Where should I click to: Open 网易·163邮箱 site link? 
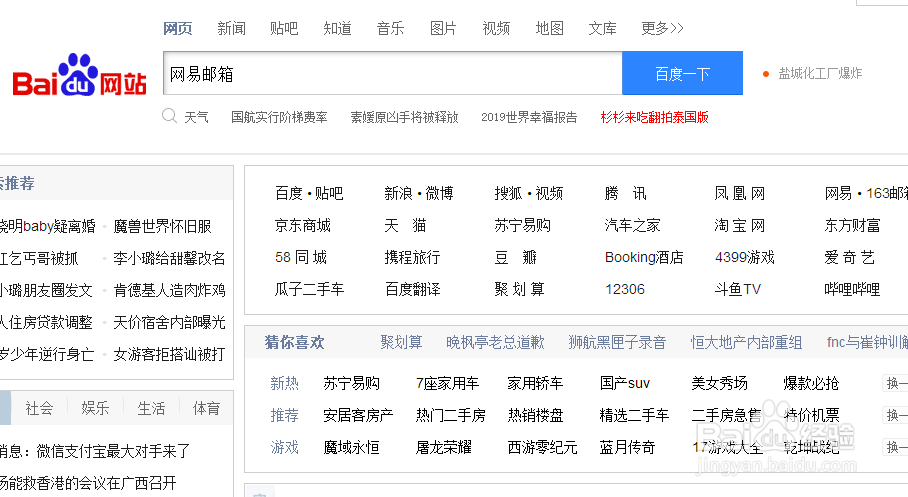coord(866,193)
